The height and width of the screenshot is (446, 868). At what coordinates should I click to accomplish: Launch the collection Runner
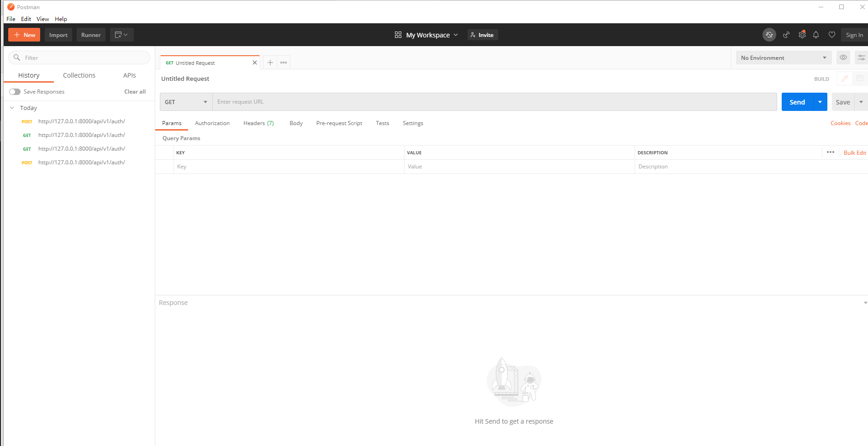click(91, 35)
